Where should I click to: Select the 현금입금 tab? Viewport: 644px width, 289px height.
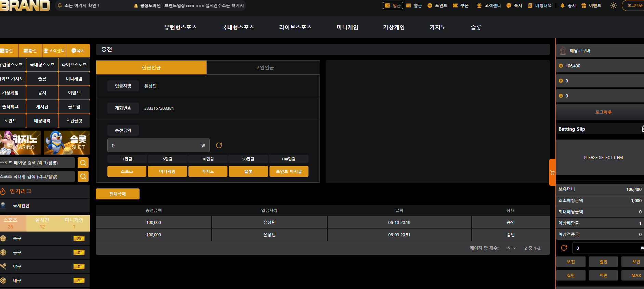tap(151, 67)
